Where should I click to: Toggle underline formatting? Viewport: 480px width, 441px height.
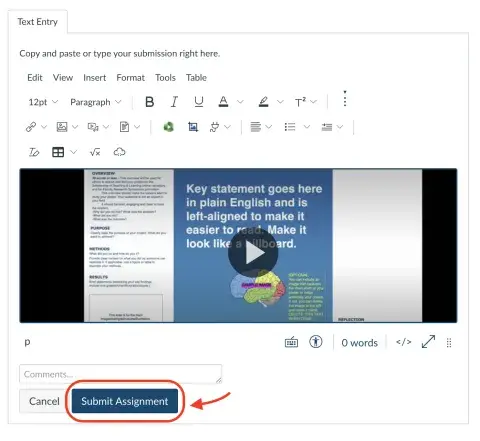[199, 102]
